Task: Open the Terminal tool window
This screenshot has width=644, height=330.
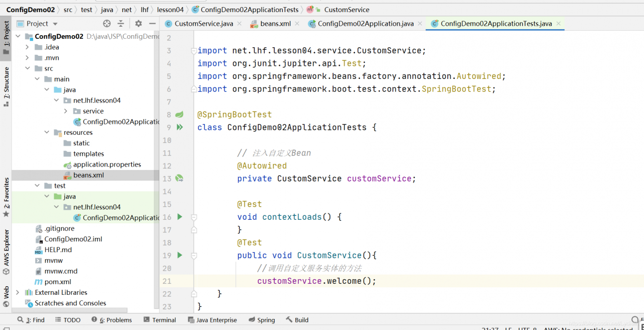Action: coord(159,320)
